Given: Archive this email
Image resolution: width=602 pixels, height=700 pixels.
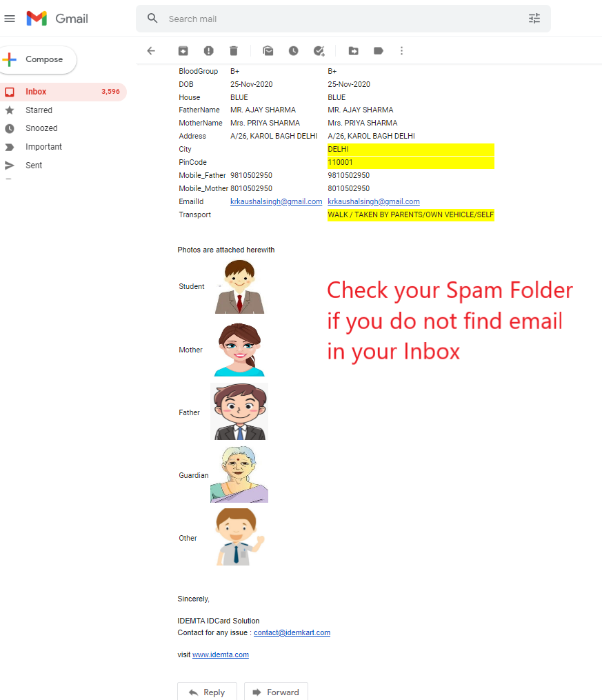Looking at the screenshot, I should [x=183, y=50].
